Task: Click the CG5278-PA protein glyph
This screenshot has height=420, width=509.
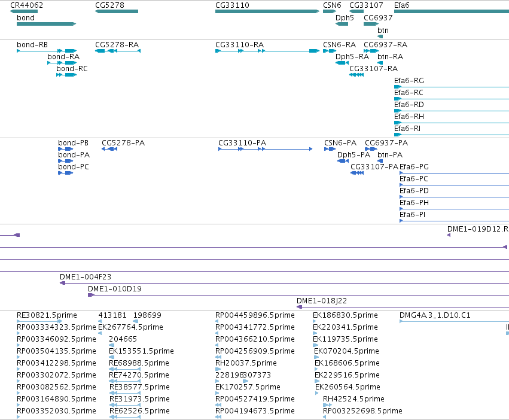Action: click(109, 149)
